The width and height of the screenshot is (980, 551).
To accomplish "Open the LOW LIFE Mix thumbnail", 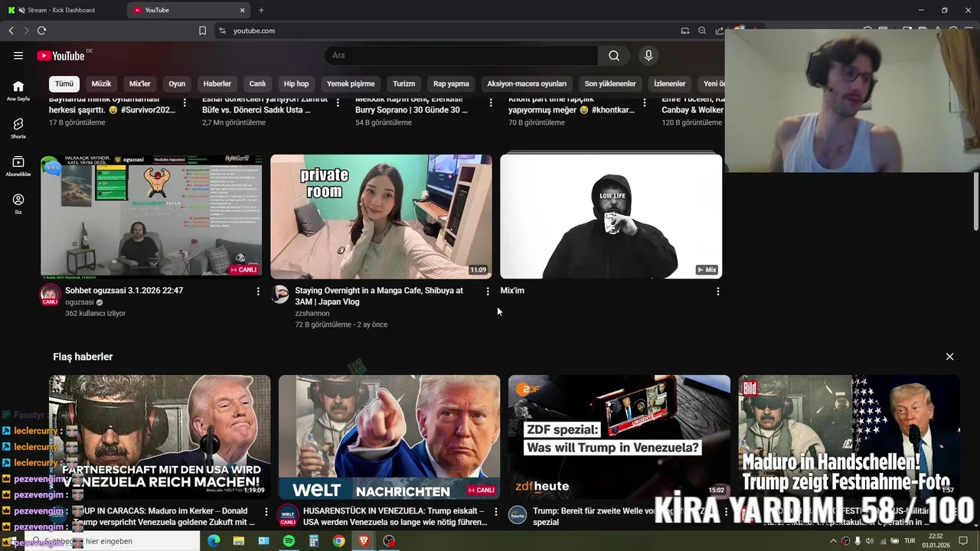I will [611, 217].
